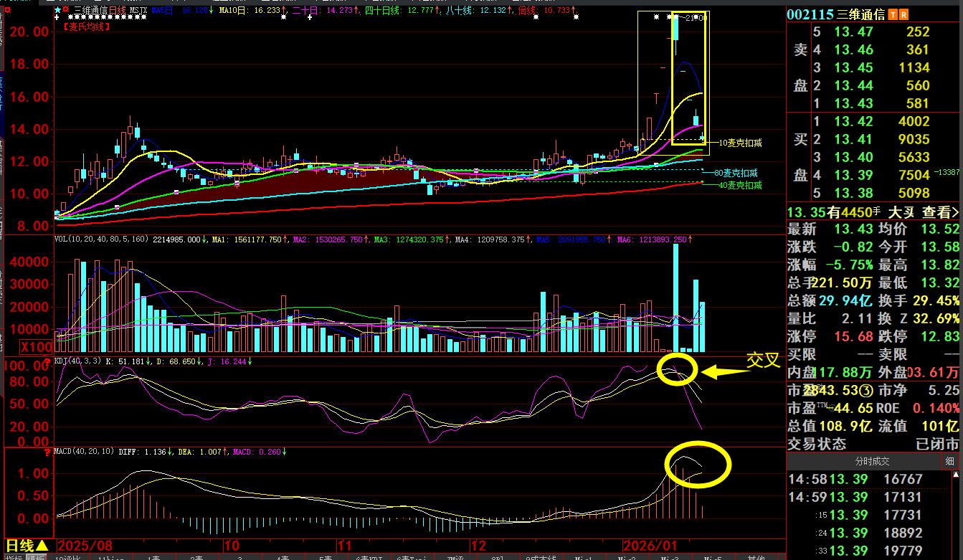Image resolution: width=963 pixels, height=560 pixels.
Task: Switch to the 分时成交 tab
Action: tap(872, 461)
